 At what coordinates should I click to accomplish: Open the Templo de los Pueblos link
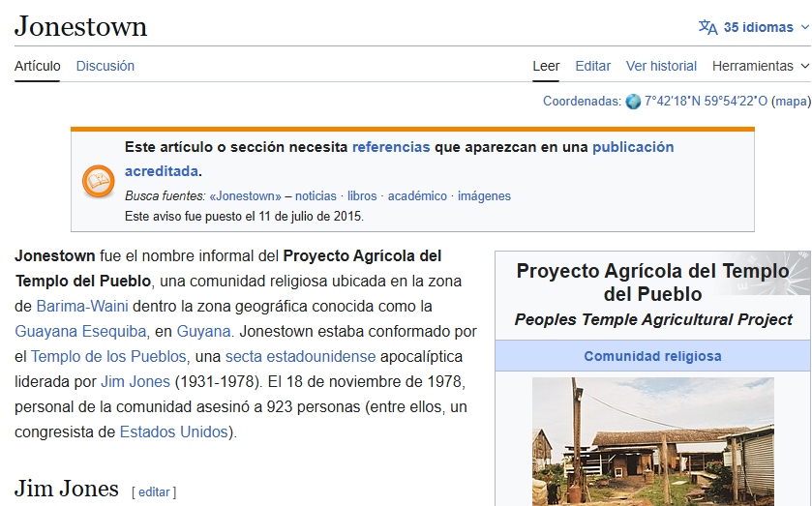coord(108,356)
